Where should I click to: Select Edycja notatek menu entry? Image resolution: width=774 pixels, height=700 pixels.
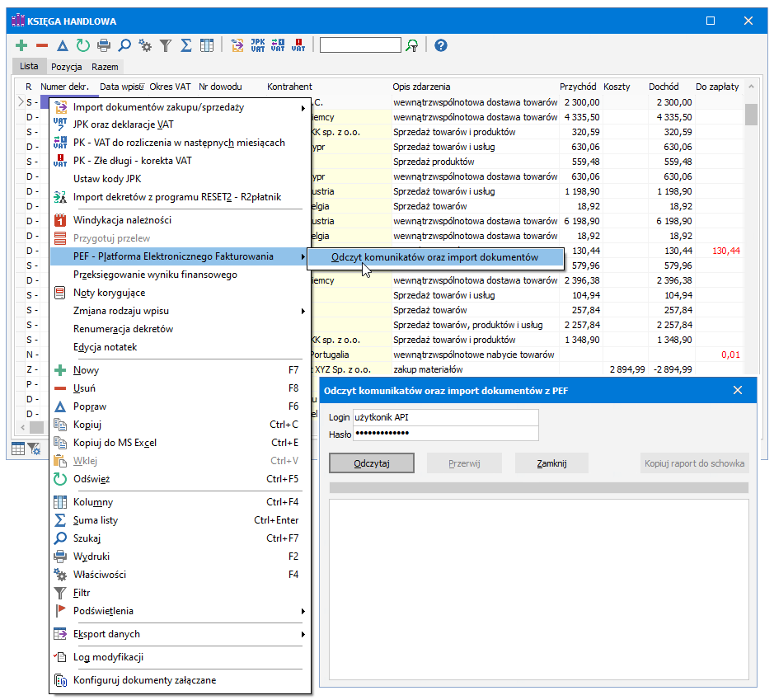[181, 347]
